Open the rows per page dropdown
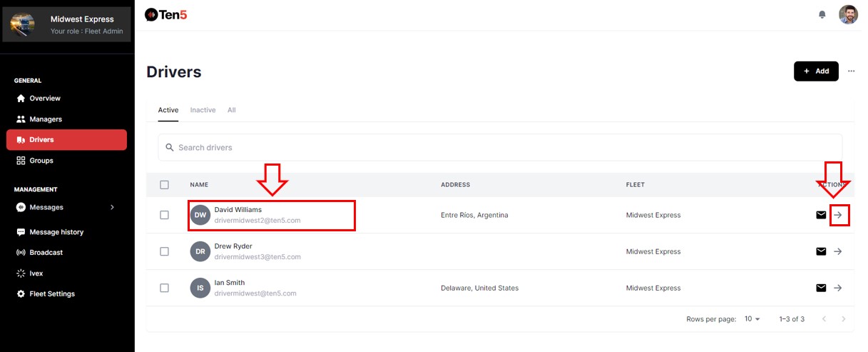 coord(752,319)
